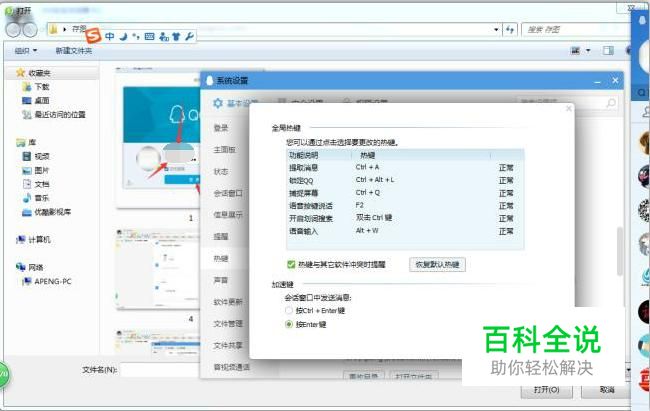Change the view mode icon in file dialog
The width and height of the screenshot is (650, 411).
[575, 51]
